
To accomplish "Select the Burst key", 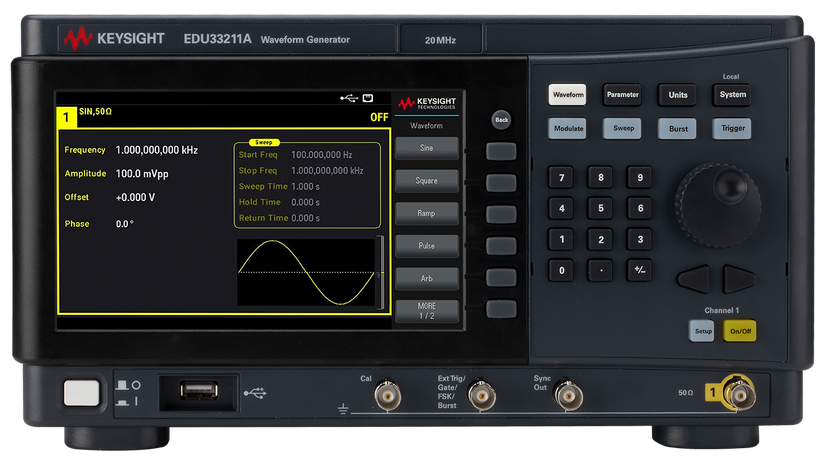I will pyautogui.click(x=678, y=128).
